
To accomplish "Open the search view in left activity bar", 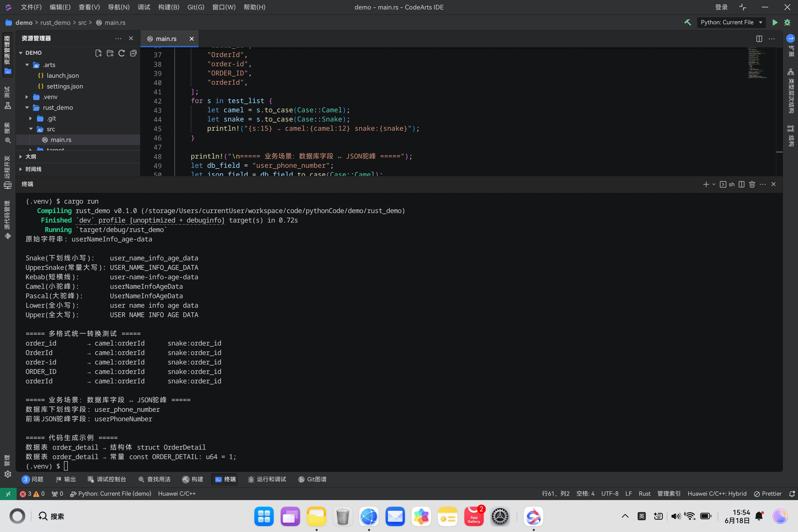I will click(x=7, y=133).
